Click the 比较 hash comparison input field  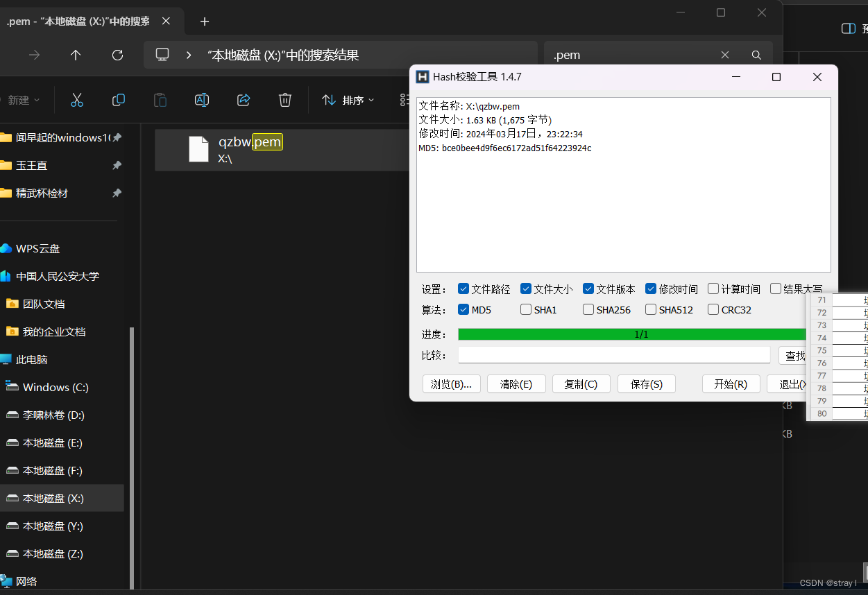614,356
